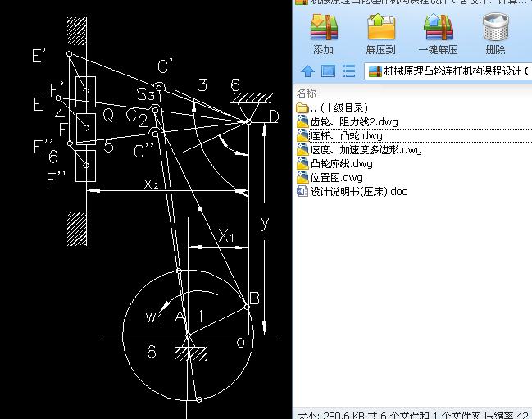Select the file 齿轮、阻力线2.dwg
Image resolution: width=532 pixels, height=419 pixels.
[x=353, y=121]
